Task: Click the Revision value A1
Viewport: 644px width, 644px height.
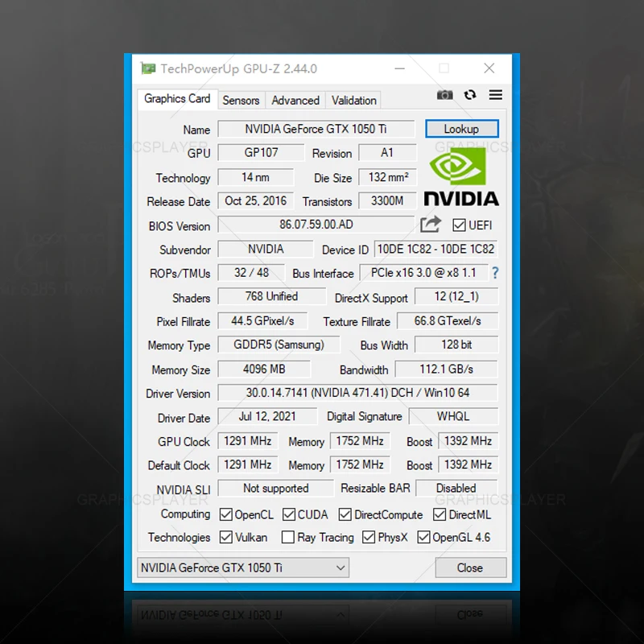Action: [x=387, y=153]
